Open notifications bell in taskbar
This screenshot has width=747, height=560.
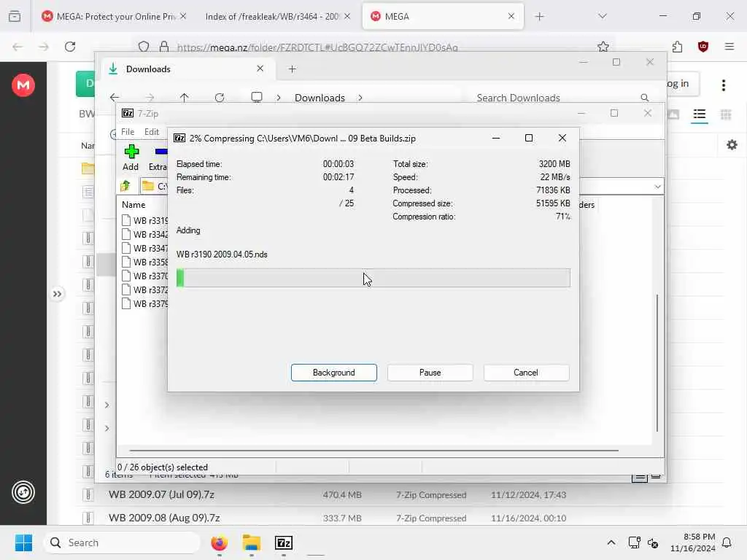tap(727, 542)
